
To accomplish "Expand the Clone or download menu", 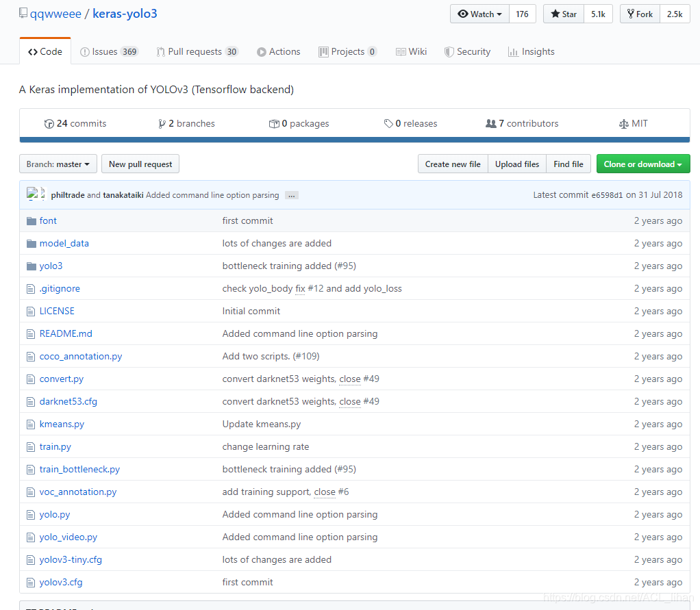I will pyautogui.click(x=643, y=164).
